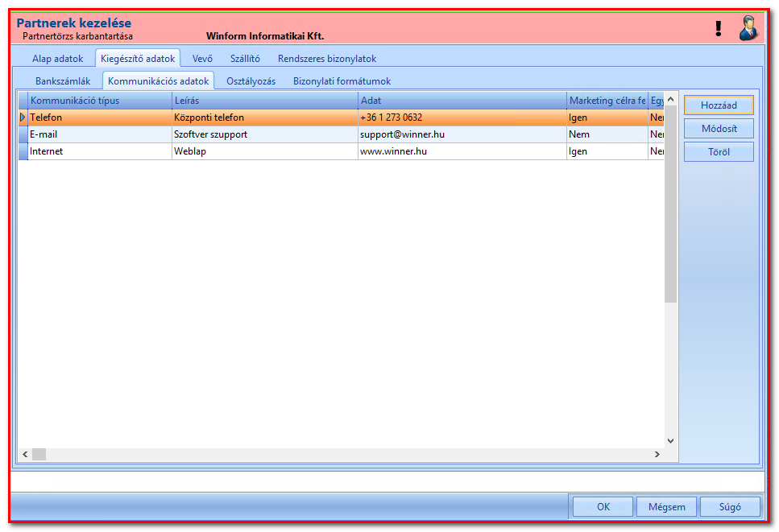Click the exclamation mark warning icon
The width and height of the screenshot is (779, 532).
718,28
